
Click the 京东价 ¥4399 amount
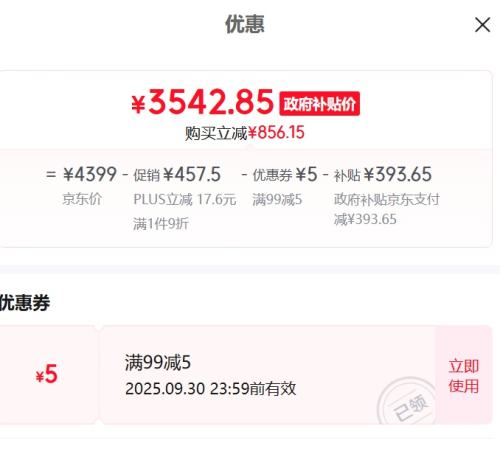(x=90, y=174)
